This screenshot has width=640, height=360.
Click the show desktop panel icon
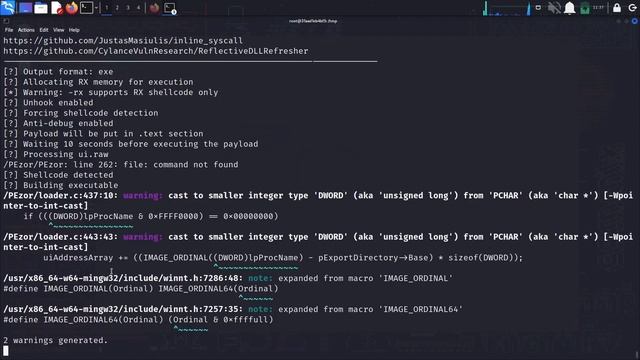tap(25, 8)
